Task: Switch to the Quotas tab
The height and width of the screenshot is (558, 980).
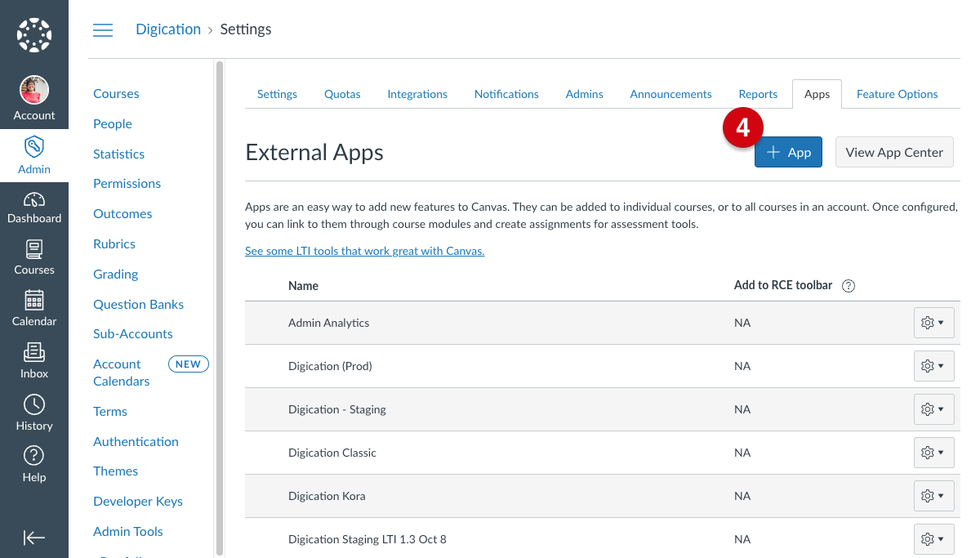Action: click(342, 94)
